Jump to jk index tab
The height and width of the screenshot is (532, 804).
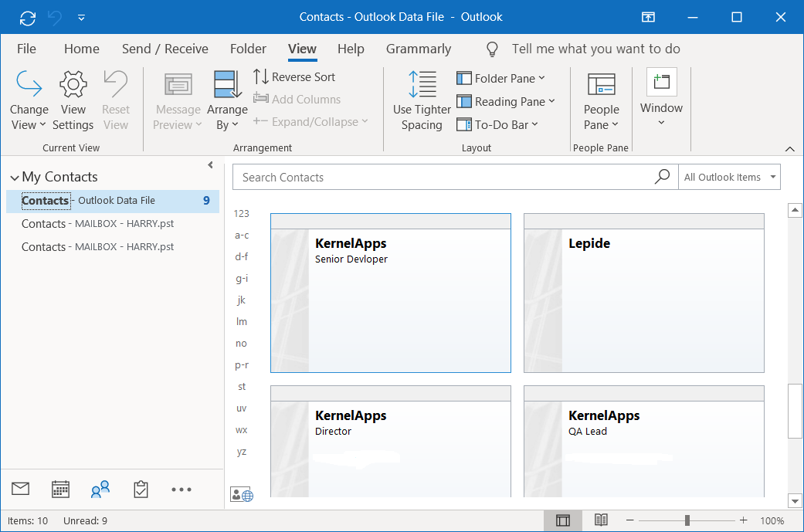pyautogui.click(x=242, y=300)
